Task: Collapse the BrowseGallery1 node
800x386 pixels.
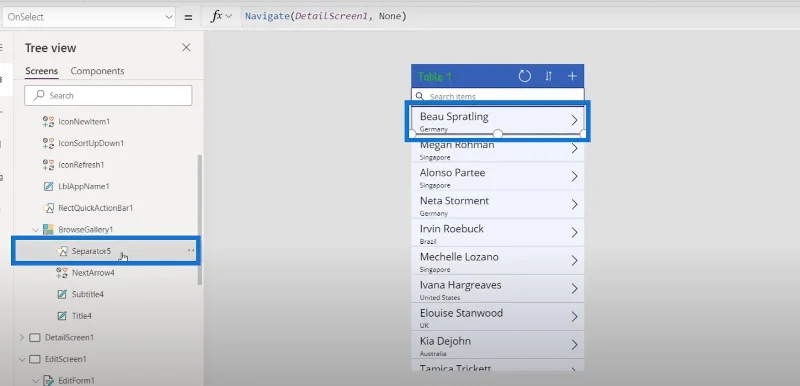Action: pos(36,230)
